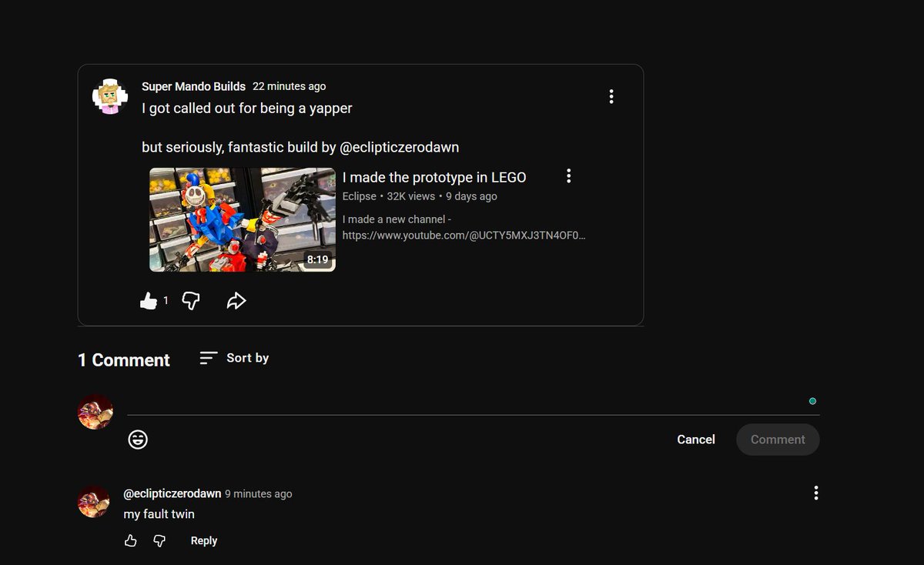This screenshot has width=924, height=565.
Task: Dislike the Super Mando Builds post
Action: coord(191,301)
